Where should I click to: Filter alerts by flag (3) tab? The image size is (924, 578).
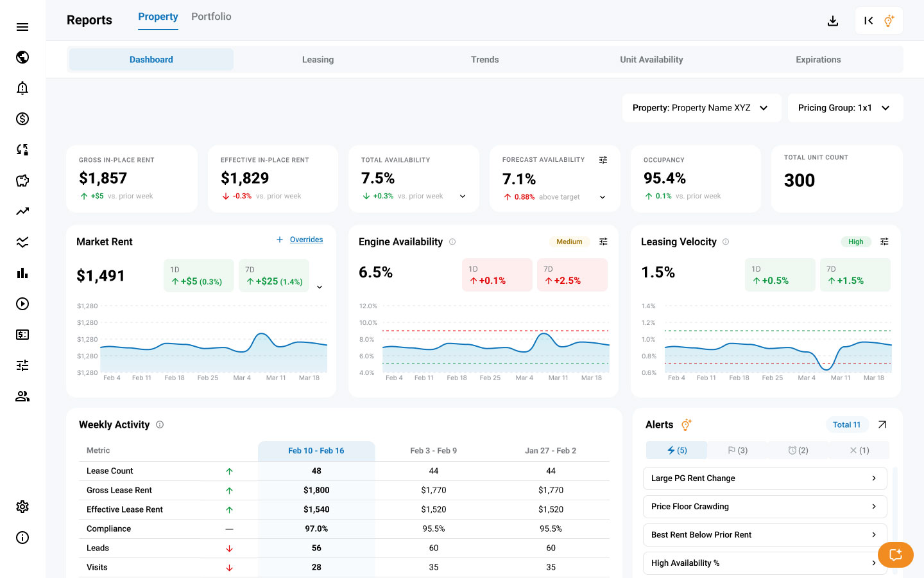737,450
